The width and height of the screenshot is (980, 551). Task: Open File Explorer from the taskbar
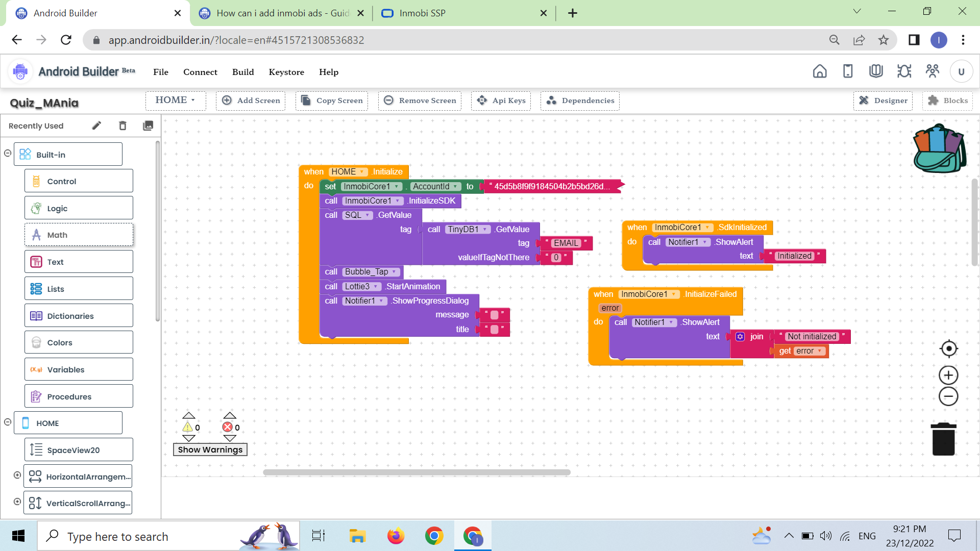pyautogui.click(x=357, y=536)
